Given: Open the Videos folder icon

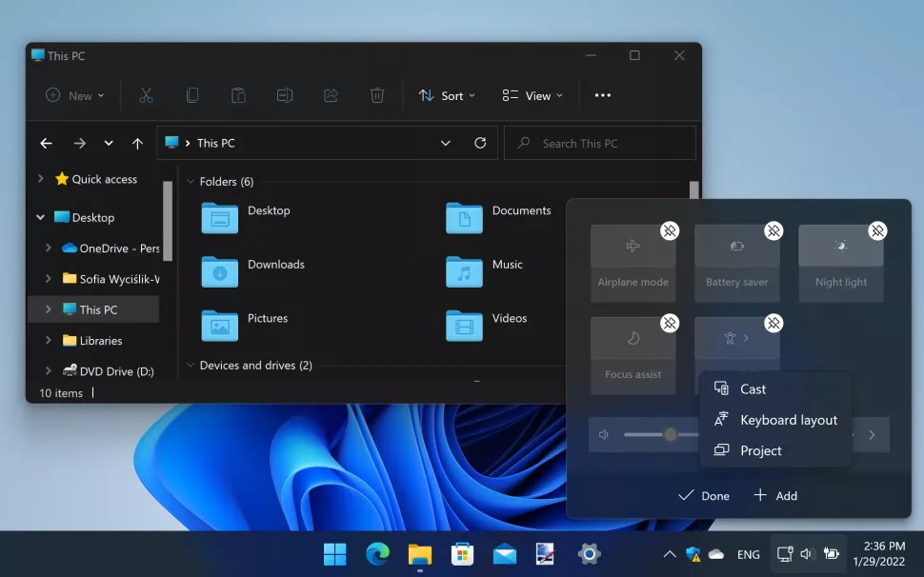Looking at the screenshot, I should (x=464, y=326).
